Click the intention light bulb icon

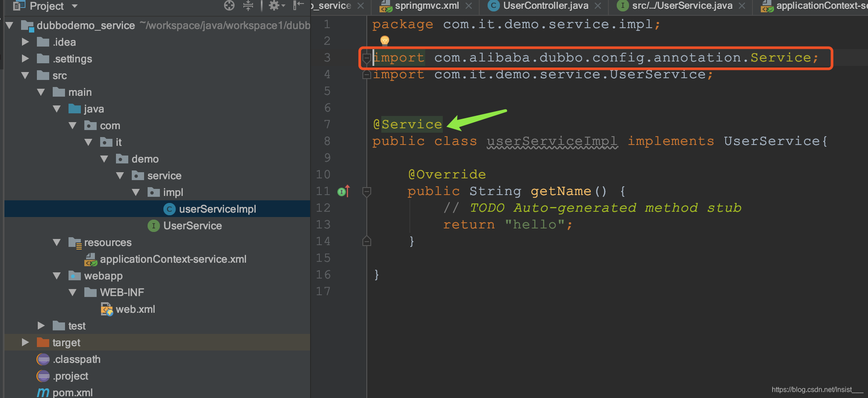click(385, 40)
